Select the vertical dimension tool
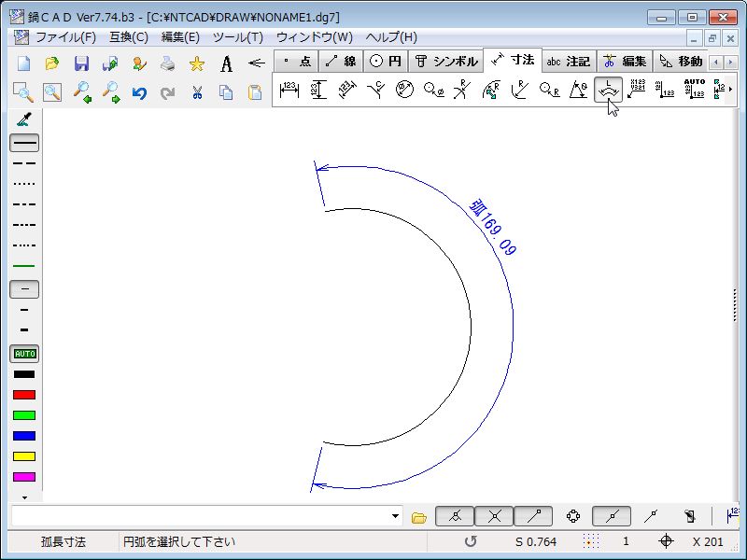Image resolution: width=747 pixels, height=560 pixels. pos(318,90)
